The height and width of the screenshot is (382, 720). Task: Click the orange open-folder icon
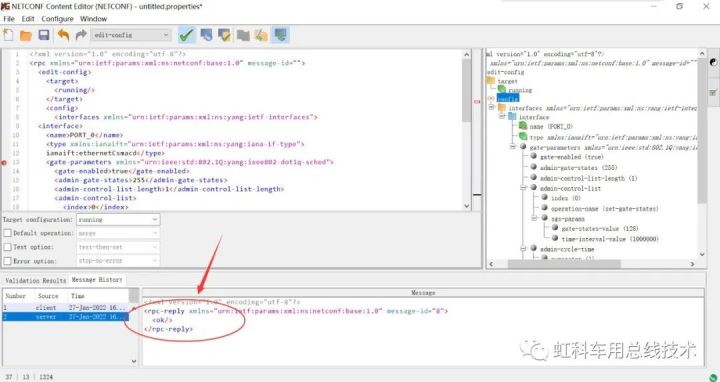click(x=26, y=35)
